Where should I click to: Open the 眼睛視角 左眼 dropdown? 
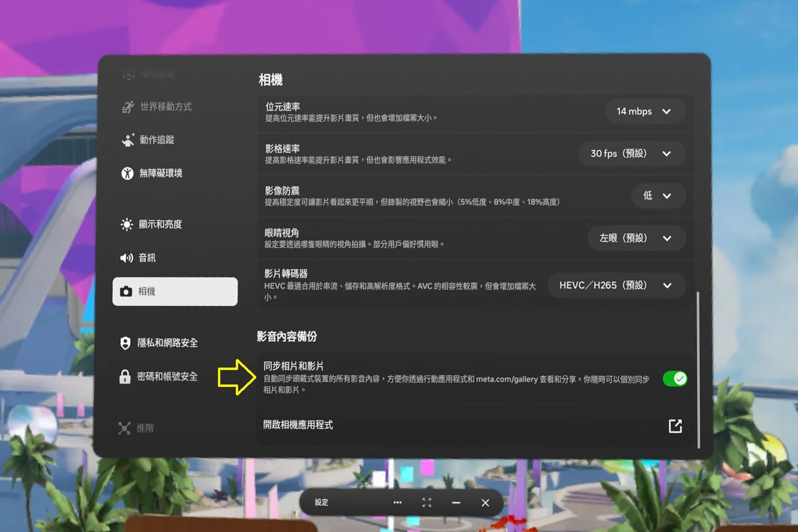(637, 238)
